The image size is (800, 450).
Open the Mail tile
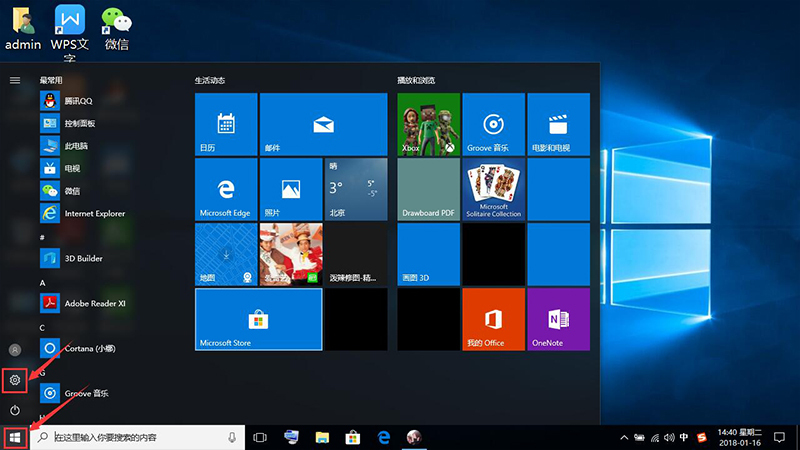(x=322, y=124)
